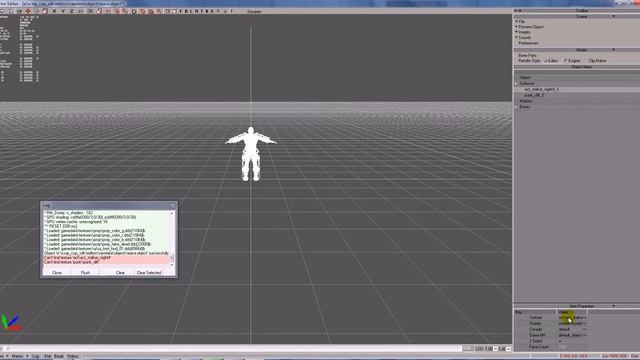The width and height of the screenshot is (640, 360).
Task: Open the File menu in right panel
Action: pyautogui.click(x=522, y=21)
